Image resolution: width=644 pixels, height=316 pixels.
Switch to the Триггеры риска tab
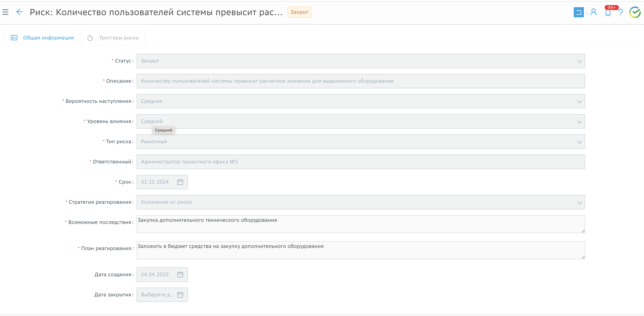pyautogui.click(x=113, y=38)
